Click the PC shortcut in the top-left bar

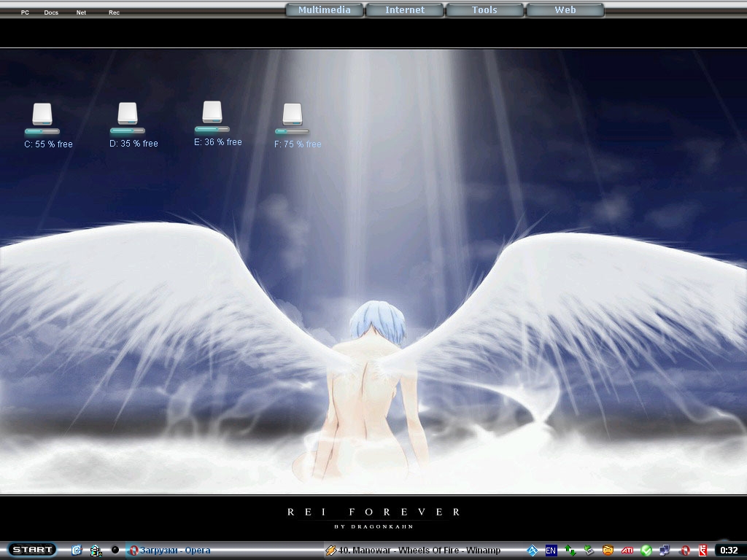click(25, 12)
